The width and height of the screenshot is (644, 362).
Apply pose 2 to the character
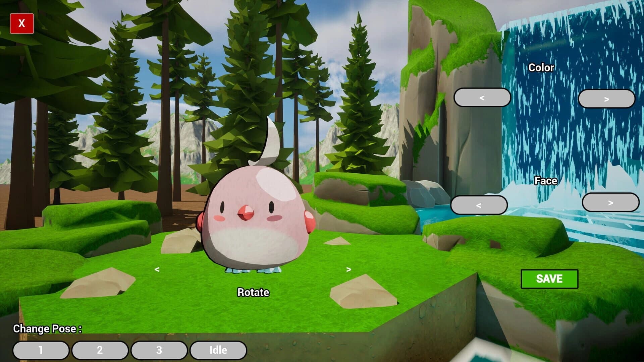pos(100,350)
